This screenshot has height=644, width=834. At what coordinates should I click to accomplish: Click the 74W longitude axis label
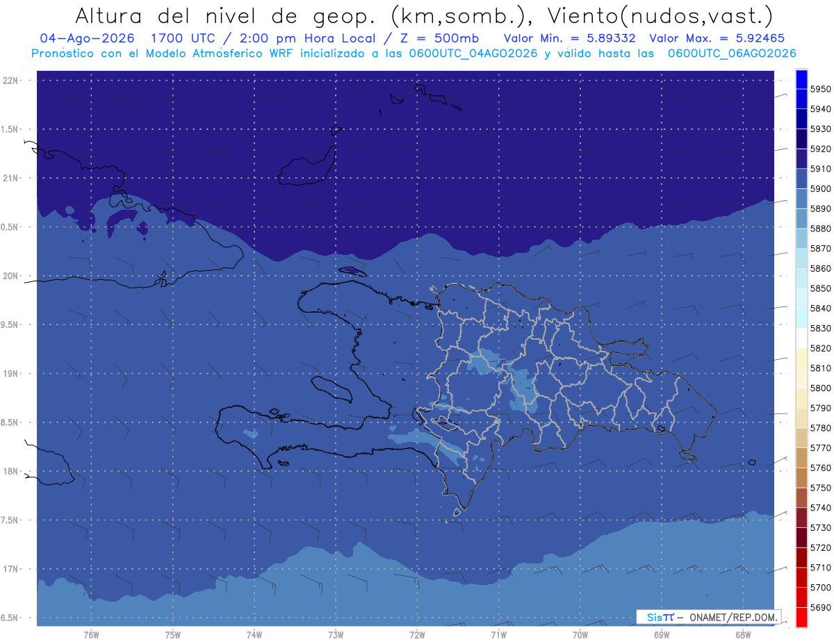point(254,635)
